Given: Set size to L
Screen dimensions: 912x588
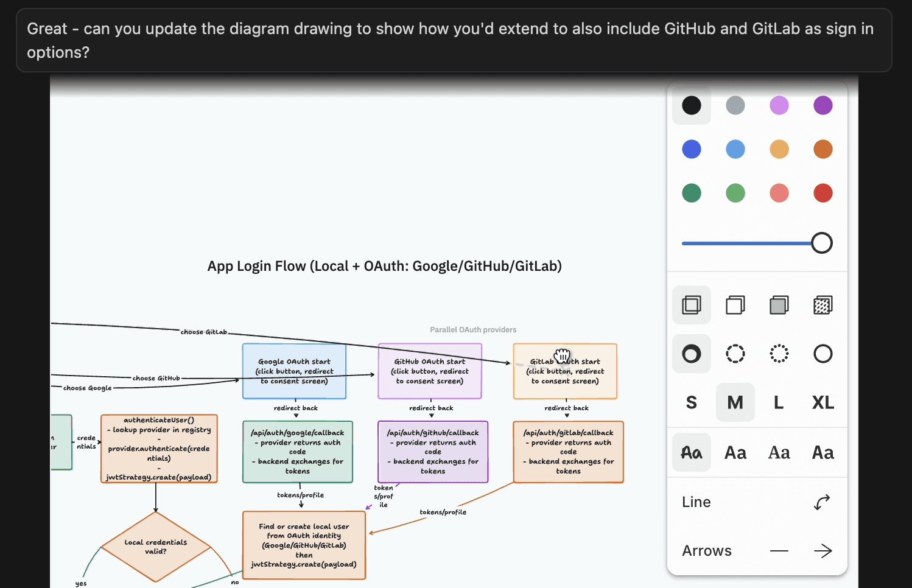Looking at the screenshot, I should pyautogui.click(x=779, y=402).
